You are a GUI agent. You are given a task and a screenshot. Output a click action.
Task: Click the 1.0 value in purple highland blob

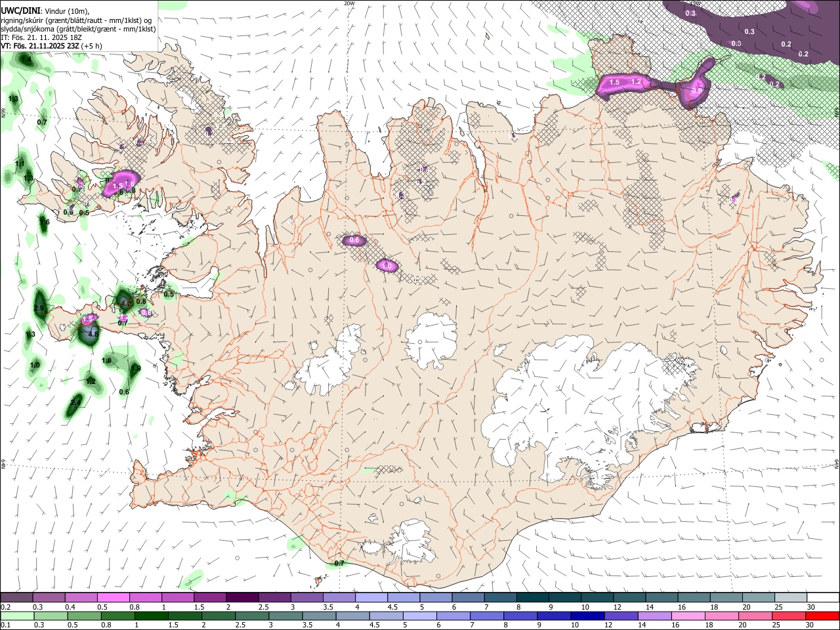click(x=387, y=266)
